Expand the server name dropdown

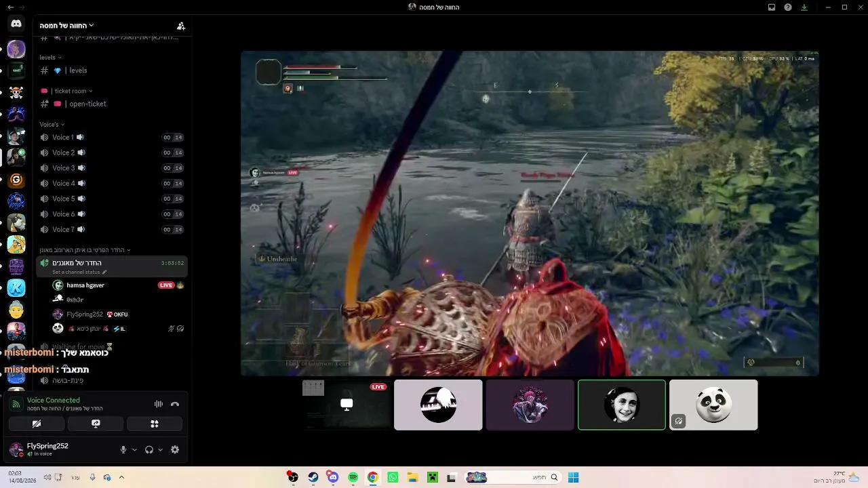coord(66,26)
